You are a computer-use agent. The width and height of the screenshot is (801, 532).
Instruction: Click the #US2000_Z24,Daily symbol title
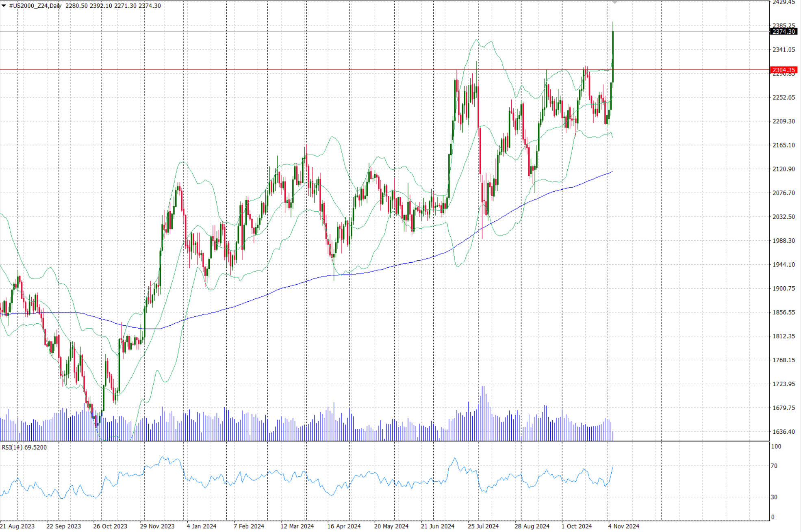point(35,6)
